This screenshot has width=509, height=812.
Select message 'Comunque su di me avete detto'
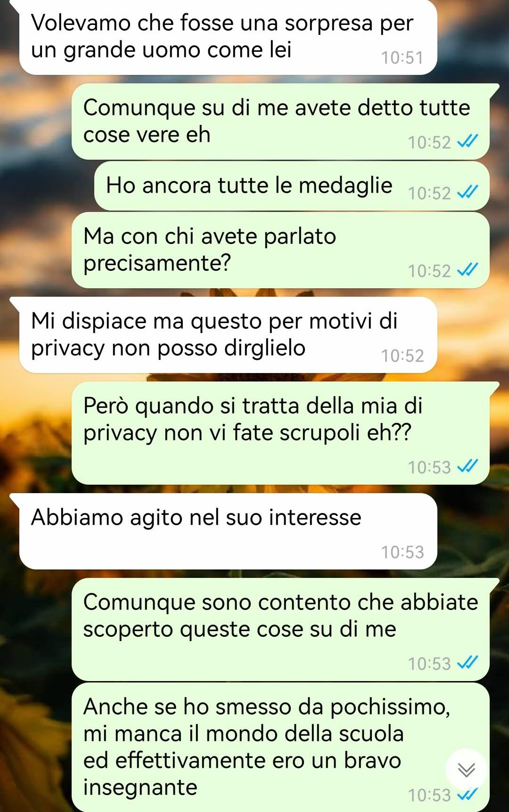[x=280, y=122]
